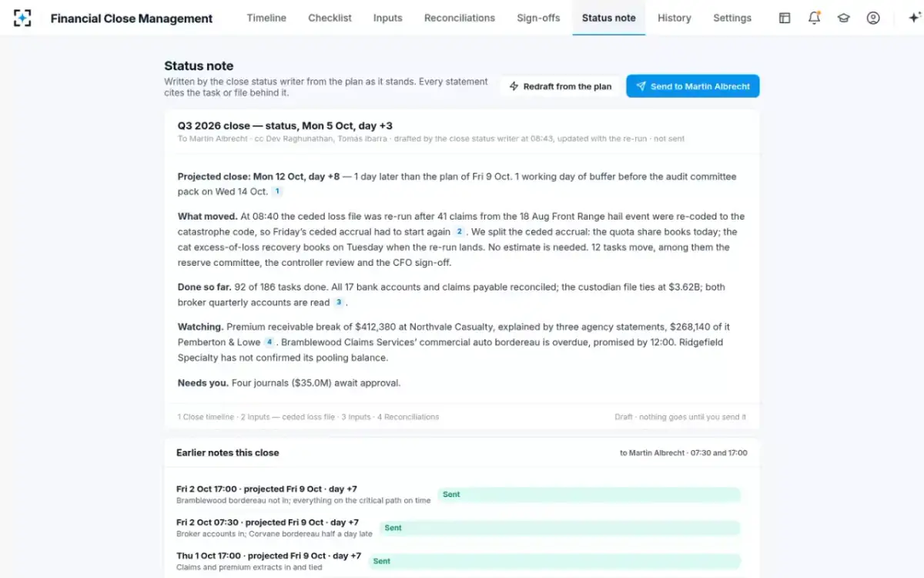Click the 'Done so far.' paragraph label
924x578 pixels.
tap(203, 287)
